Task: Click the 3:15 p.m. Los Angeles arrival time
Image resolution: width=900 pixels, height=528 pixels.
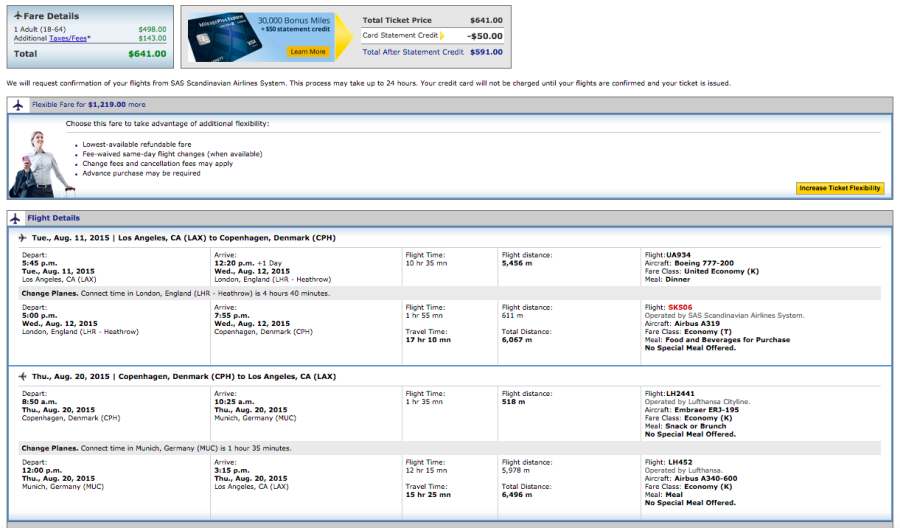Action: pos(231,470)
